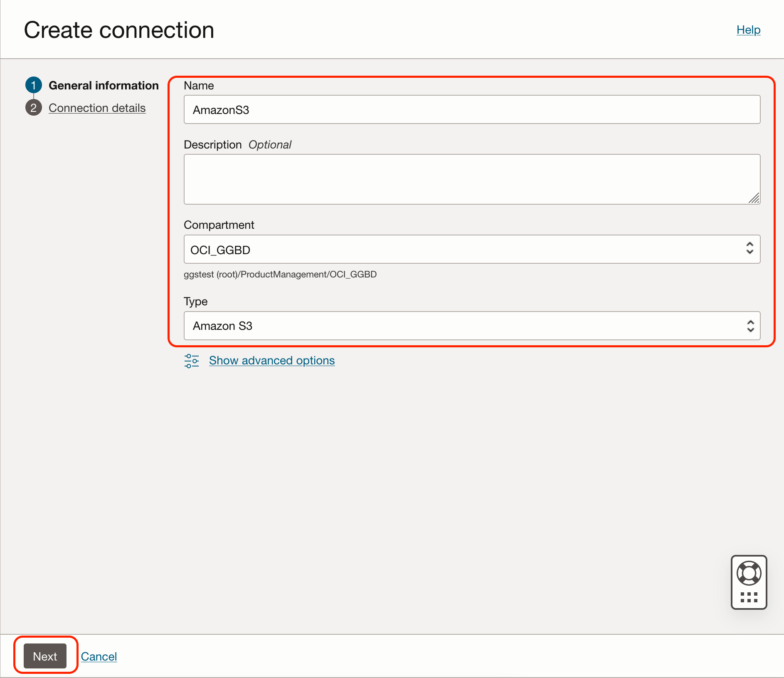Screen dimensions: 784x678
Task: Switch to the Connection details step
Action: 97,108
